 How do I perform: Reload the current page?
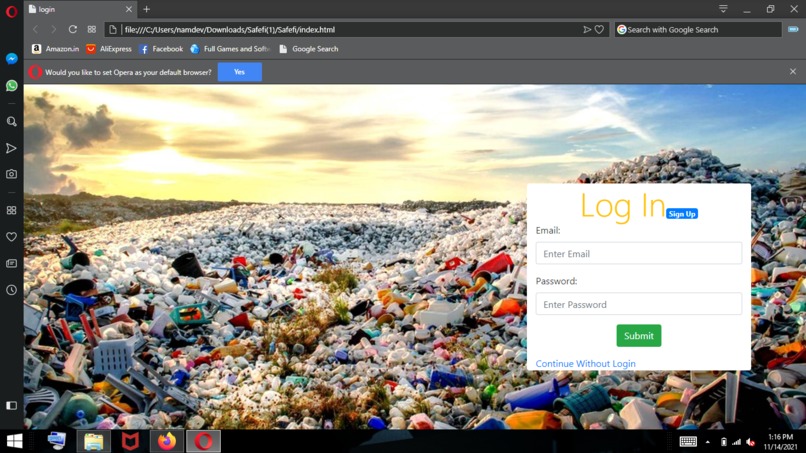(72, 29)
